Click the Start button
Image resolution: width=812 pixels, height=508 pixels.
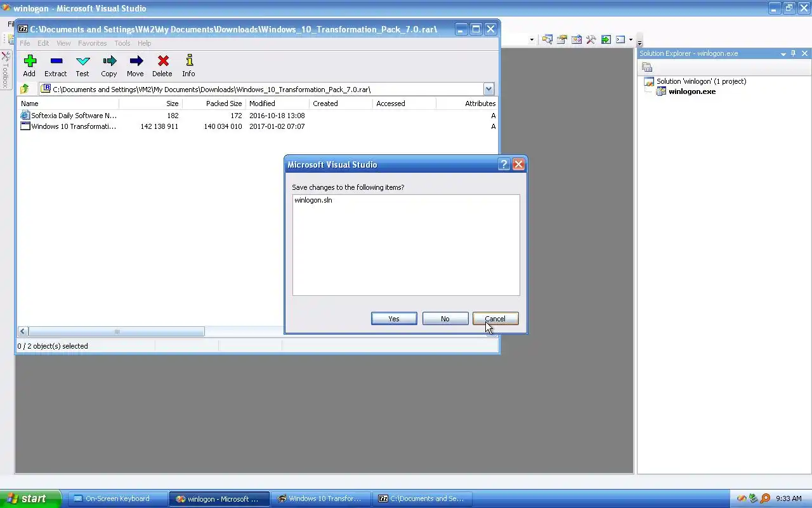pos(30,498)
